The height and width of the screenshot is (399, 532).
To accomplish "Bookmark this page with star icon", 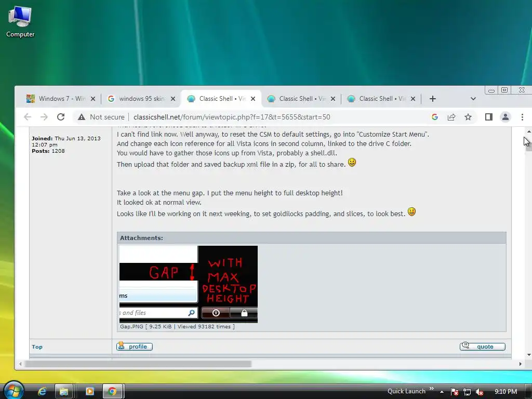I will [468, 117].
